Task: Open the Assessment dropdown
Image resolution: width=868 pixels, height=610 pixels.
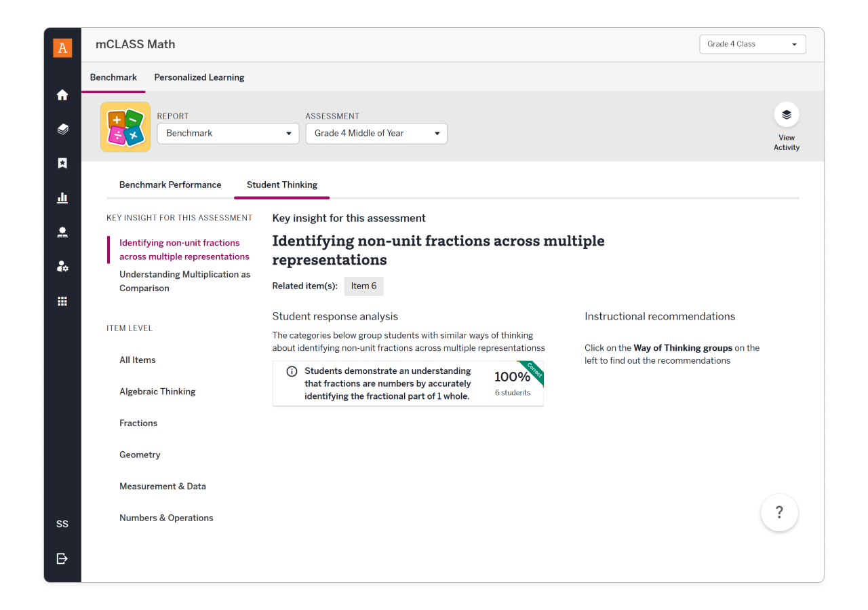Action: [376, 133]
